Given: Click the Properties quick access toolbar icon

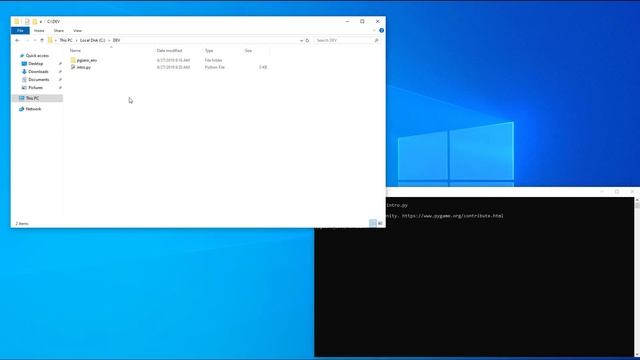Looking at the screenshot, I should pos(27,22).
